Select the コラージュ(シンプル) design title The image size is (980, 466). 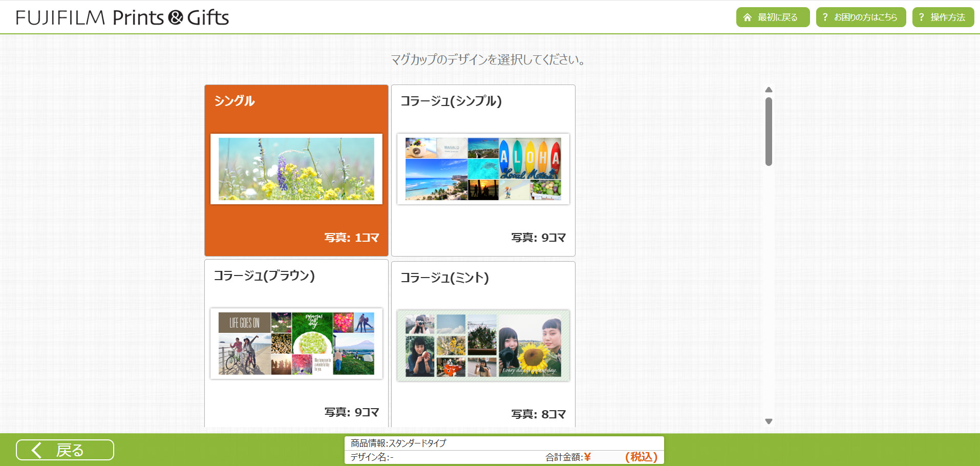click(451, 101)
